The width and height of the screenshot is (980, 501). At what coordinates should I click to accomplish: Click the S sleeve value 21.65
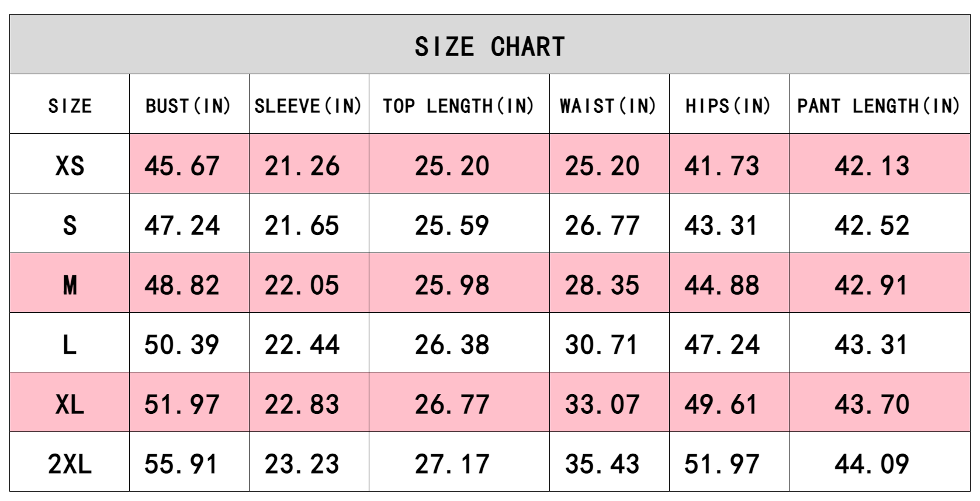click(x=302, y=226)
